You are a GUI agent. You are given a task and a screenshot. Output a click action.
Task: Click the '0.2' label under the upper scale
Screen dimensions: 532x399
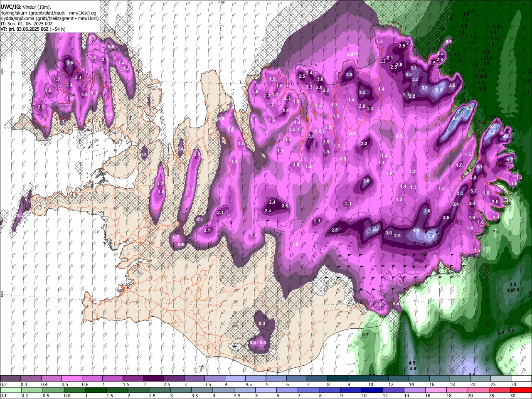point(4,384)
